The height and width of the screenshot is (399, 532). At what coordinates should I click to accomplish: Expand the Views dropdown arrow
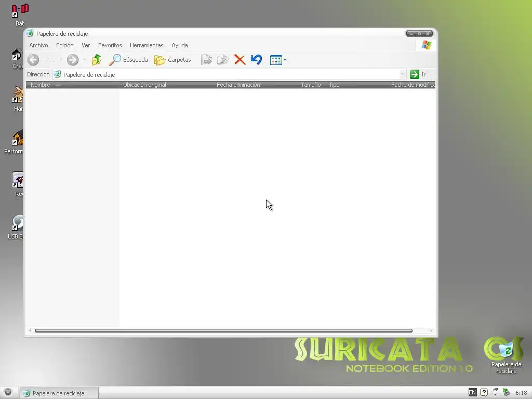click(x=285, y=60)
